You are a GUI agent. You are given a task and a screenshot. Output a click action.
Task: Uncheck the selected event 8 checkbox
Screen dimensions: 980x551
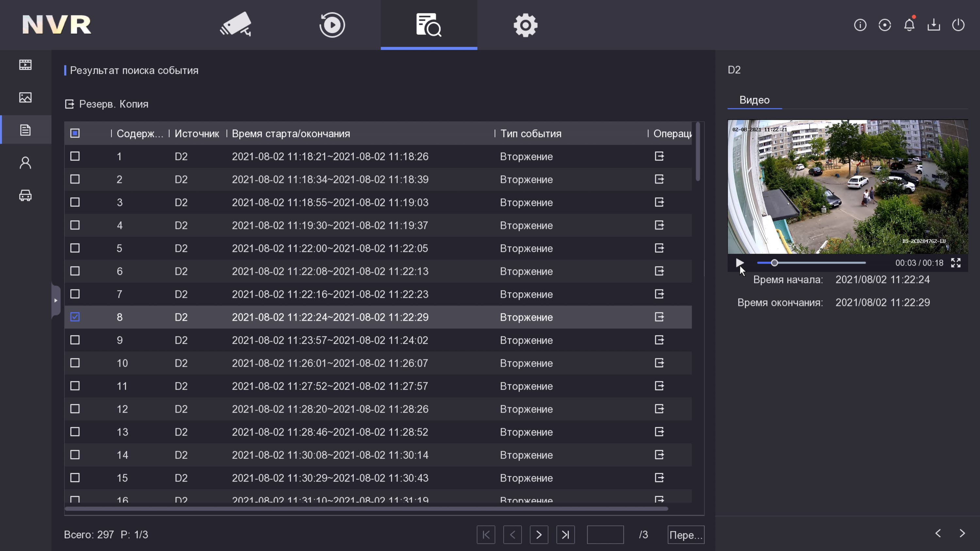coord(75,317)
